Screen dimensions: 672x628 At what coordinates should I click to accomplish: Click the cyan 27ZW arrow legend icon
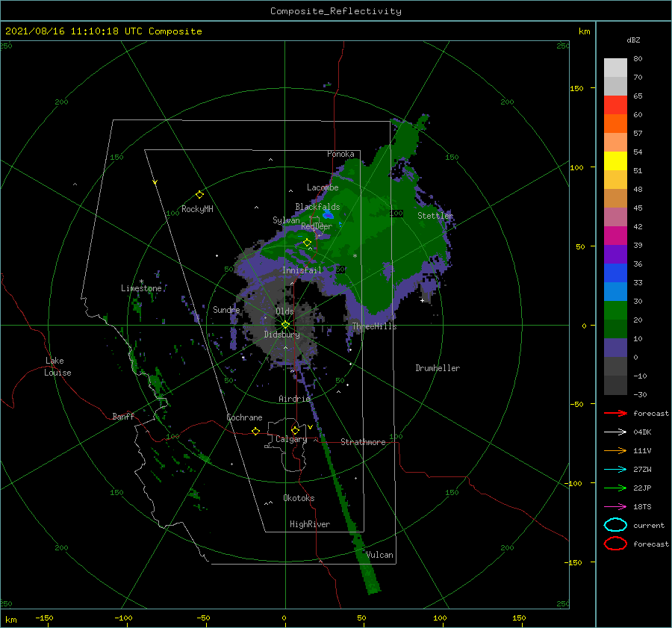pyautogui.click(x=615, y=469)
